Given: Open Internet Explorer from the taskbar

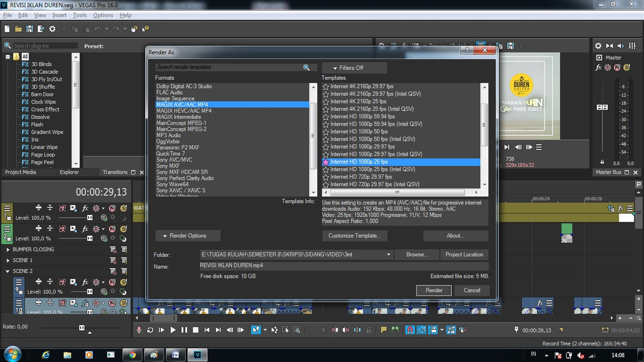Looking at the screenshot, I should pos(46,355).
